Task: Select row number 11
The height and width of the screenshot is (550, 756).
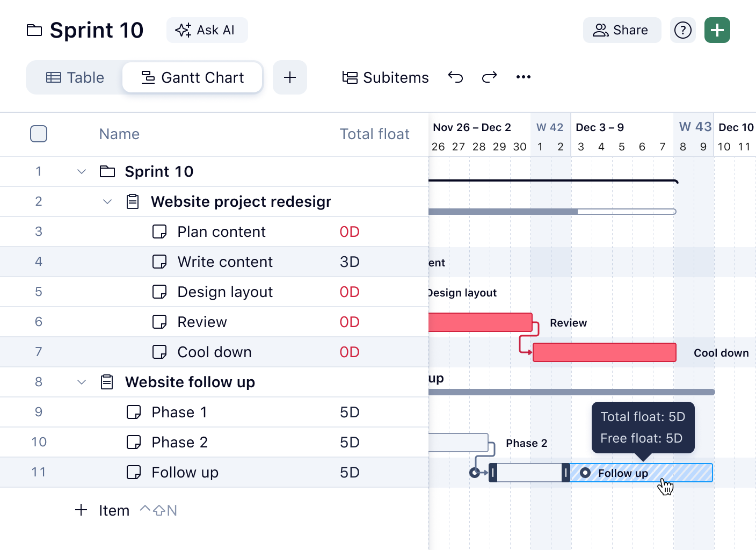Action: [x=39, y=472]
